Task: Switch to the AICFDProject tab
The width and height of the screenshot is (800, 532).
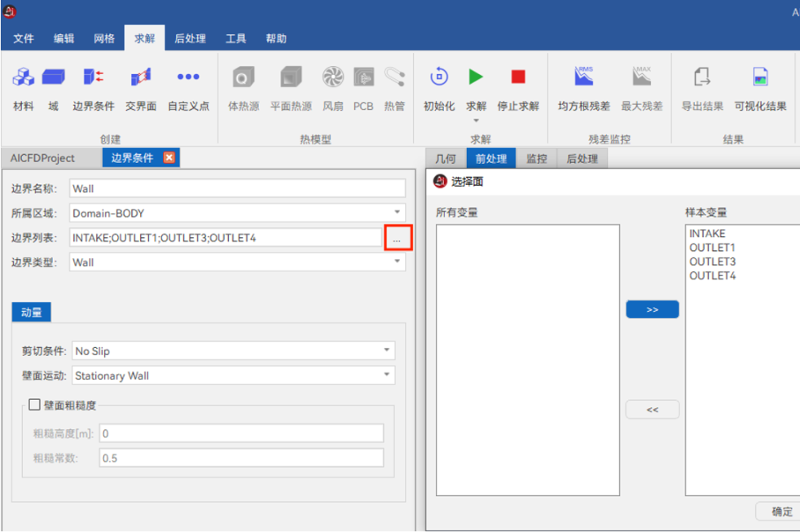Action: pyautogui.click(x=42, y=158)
